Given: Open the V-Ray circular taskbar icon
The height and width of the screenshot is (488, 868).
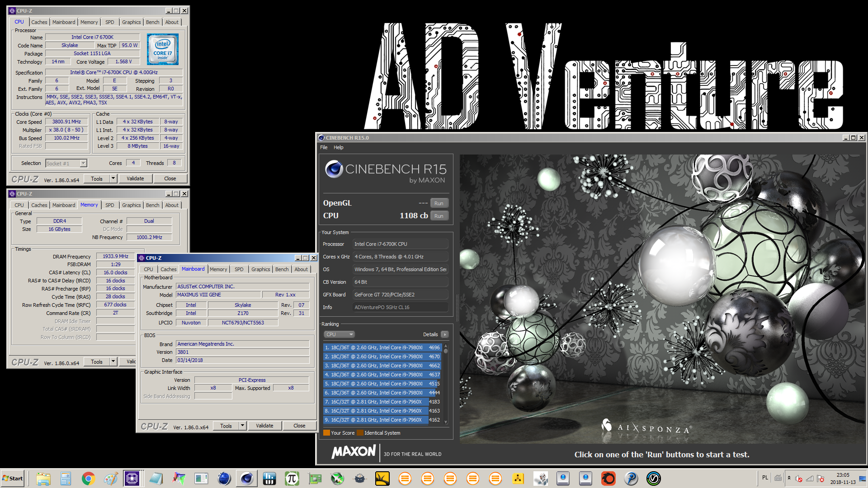Looking at the screenshot, I should pos(654,479).
